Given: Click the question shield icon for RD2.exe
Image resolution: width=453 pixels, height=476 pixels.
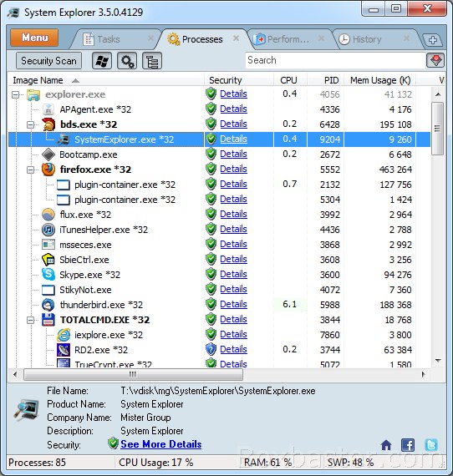Looking at the screenshot, I should point(211,349).
